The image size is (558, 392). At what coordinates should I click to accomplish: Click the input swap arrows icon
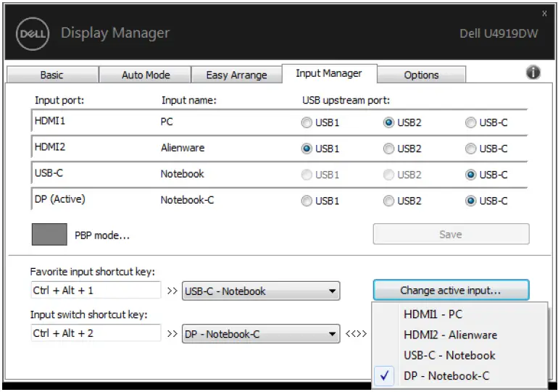356,333
